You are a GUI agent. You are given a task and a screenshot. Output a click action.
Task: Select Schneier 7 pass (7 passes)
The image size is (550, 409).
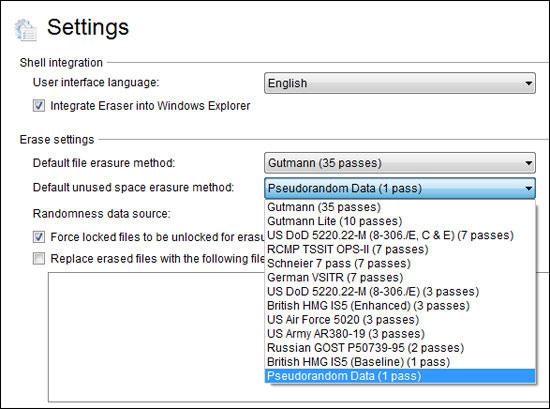pyautogui.click(x=400, y=263)
